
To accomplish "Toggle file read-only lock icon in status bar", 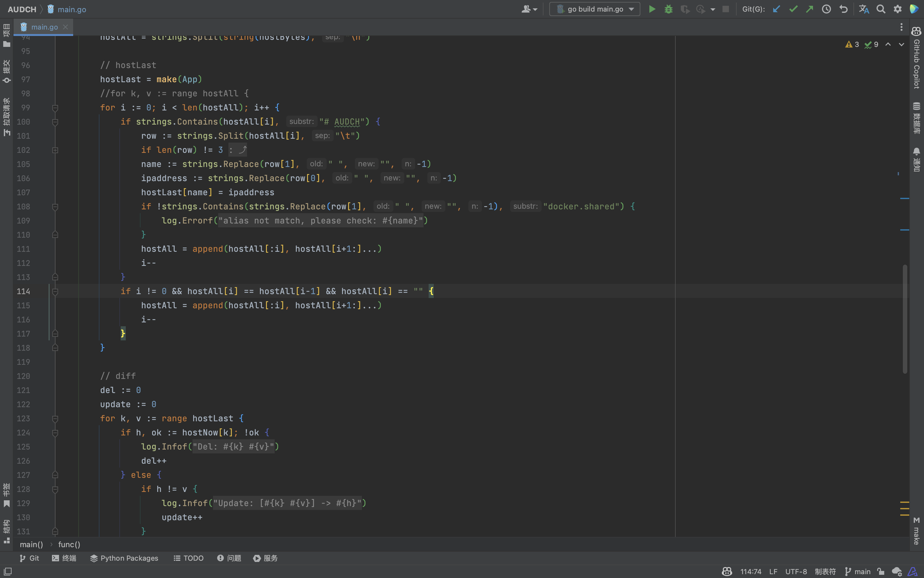I will click(x=881, y=572).
